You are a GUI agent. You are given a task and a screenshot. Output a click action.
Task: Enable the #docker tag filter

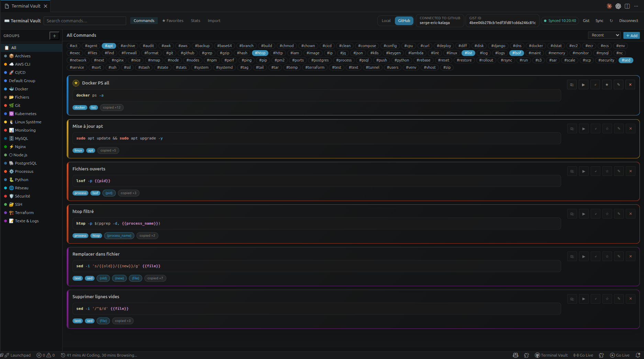[x=536, y=46]
